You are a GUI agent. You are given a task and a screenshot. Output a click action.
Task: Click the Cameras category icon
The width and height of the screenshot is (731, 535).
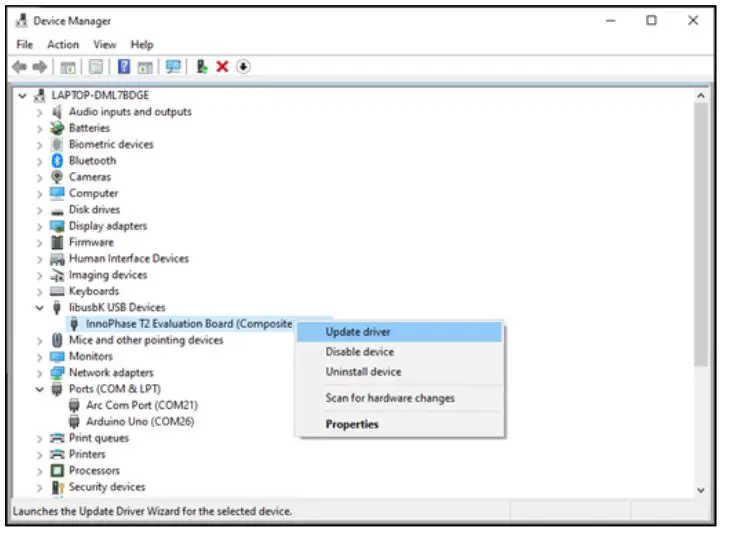pyautogui.click(x=57, y=177)
